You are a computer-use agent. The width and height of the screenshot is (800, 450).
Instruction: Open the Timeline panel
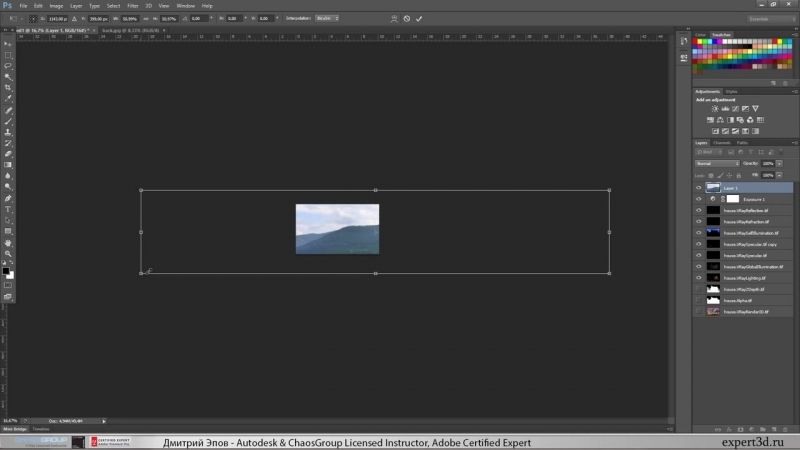click(x=41, y=429)
